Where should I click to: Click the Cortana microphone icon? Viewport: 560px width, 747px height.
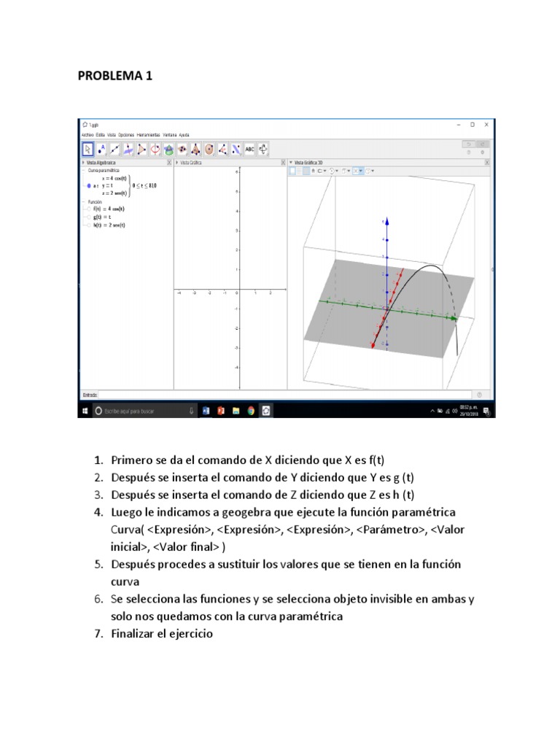(192, 411)
